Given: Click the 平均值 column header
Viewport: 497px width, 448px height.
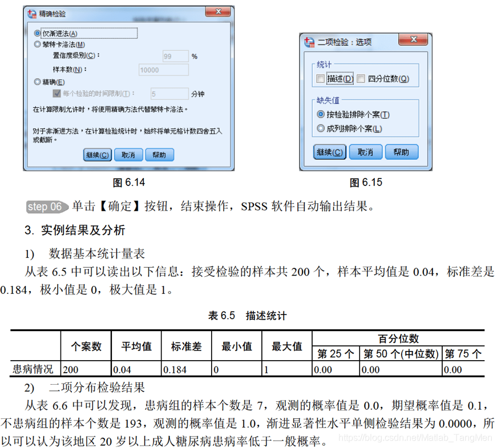Looking at the screenshot, I should point(136,346).
